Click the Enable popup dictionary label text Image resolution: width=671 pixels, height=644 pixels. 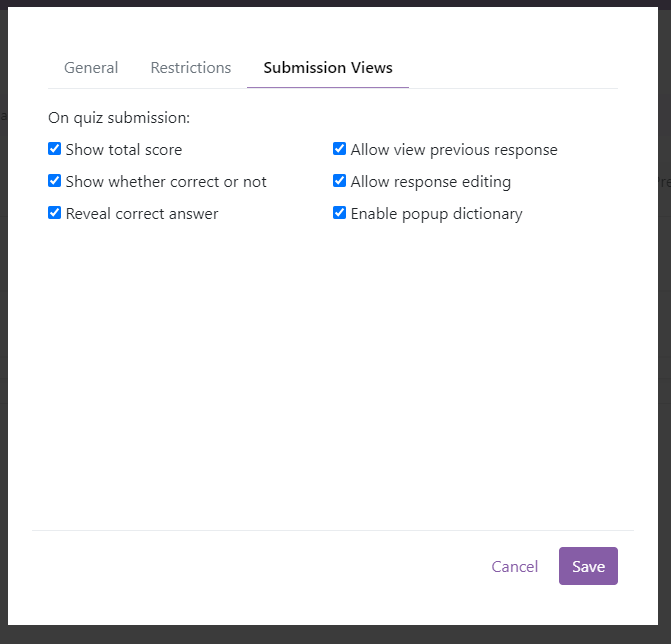point(436,214)
